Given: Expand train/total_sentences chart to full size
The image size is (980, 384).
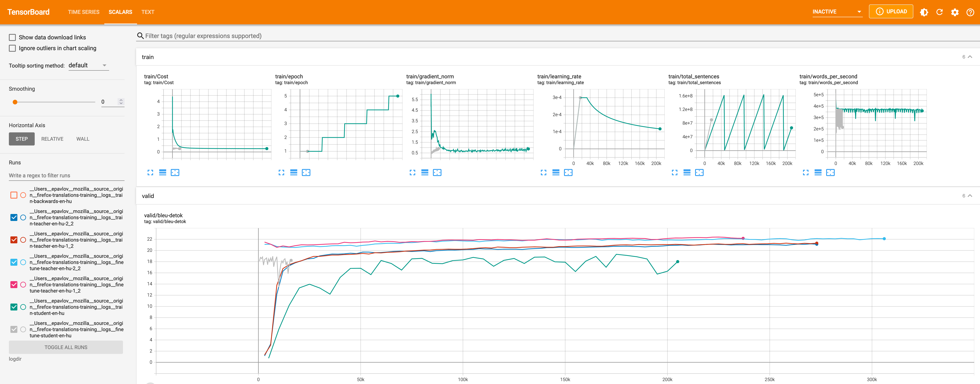Looking at the screenshot, I should [x=674, y=173].
